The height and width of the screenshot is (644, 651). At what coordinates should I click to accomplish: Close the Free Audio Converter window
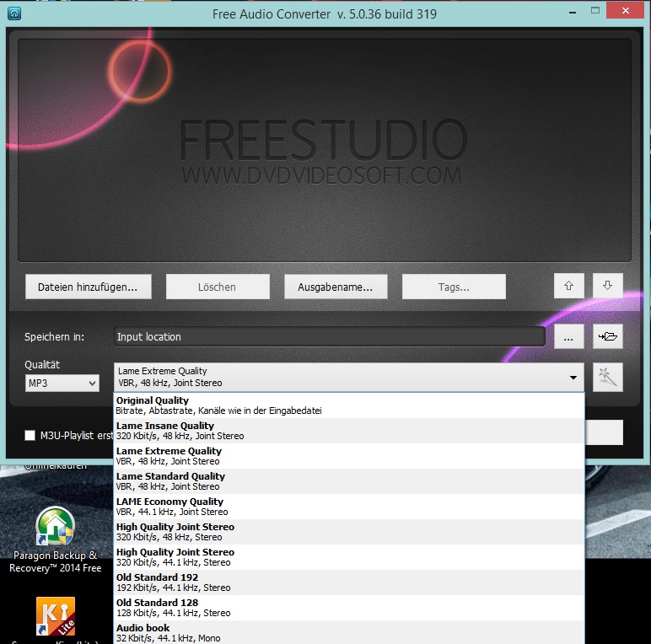click(625, 10)
